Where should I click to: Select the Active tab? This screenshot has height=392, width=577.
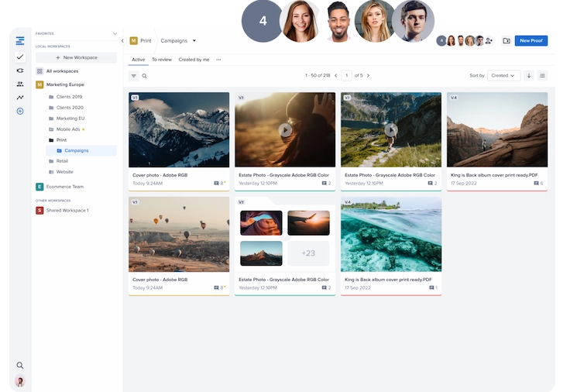(x=139, y=60)
